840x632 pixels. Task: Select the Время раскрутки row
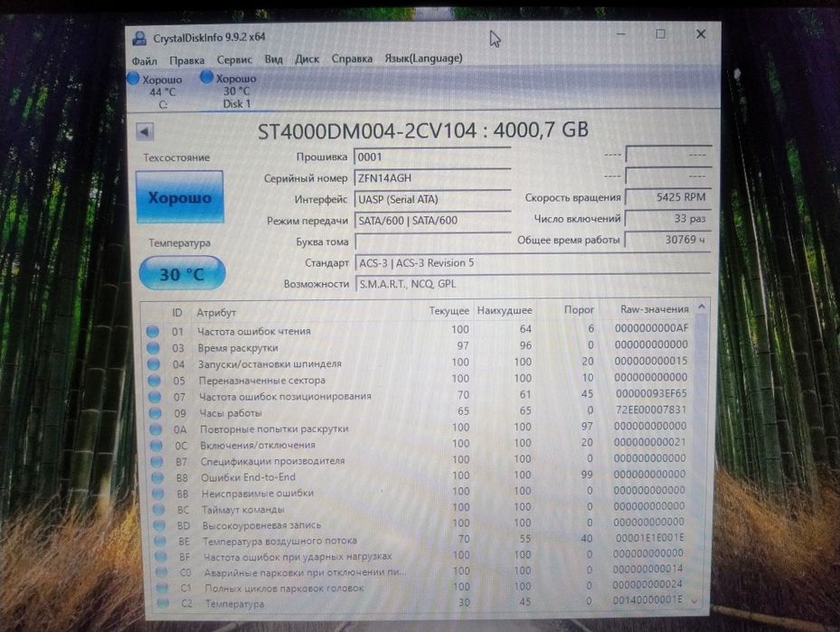[418, 346]
